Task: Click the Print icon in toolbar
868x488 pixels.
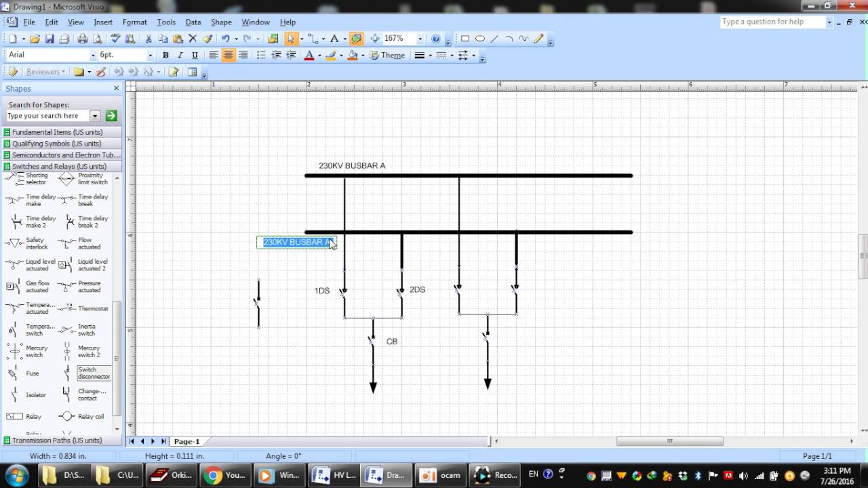Action: [x=83, y=39]
